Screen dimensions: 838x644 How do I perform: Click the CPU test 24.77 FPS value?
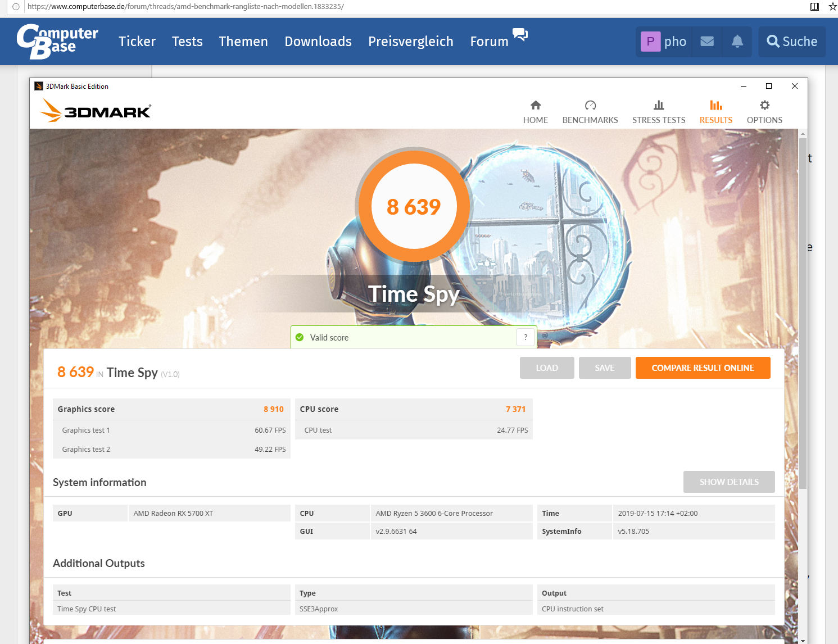point(513,430)
